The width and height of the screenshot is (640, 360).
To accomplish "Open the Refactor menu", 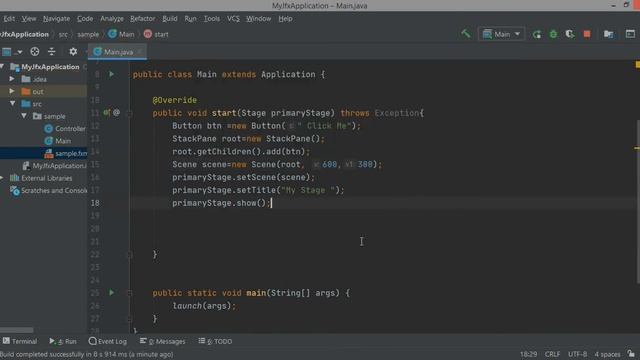I will click(142, 19).
